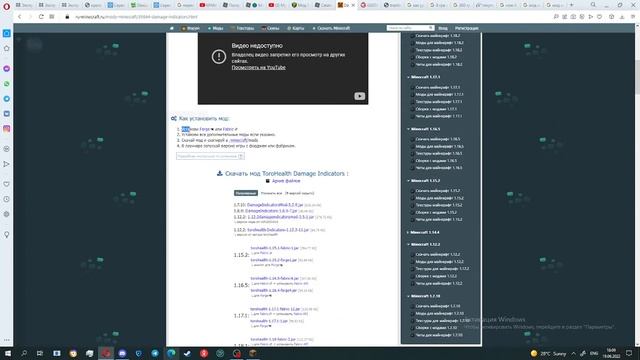Screen dimensions: 640x360
Task: Open the Скины navigation item
Action: tap(271, 28)
